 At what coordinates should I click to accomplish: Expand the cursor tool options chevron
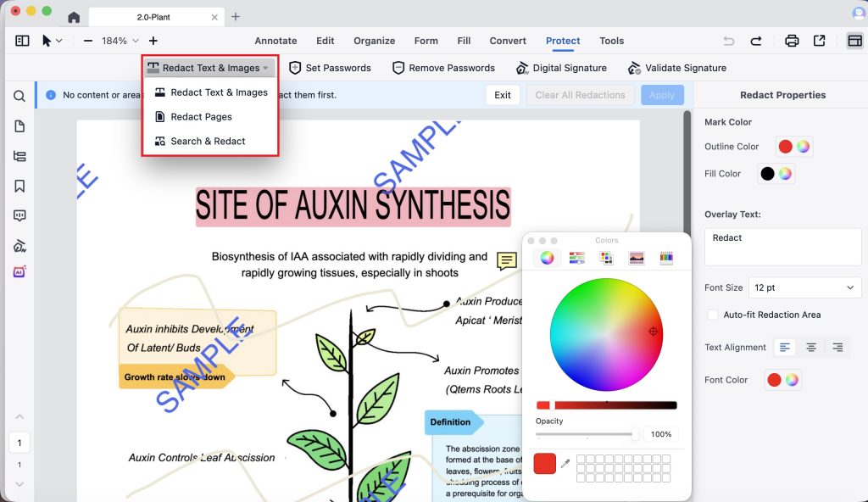tap(59, 41)
